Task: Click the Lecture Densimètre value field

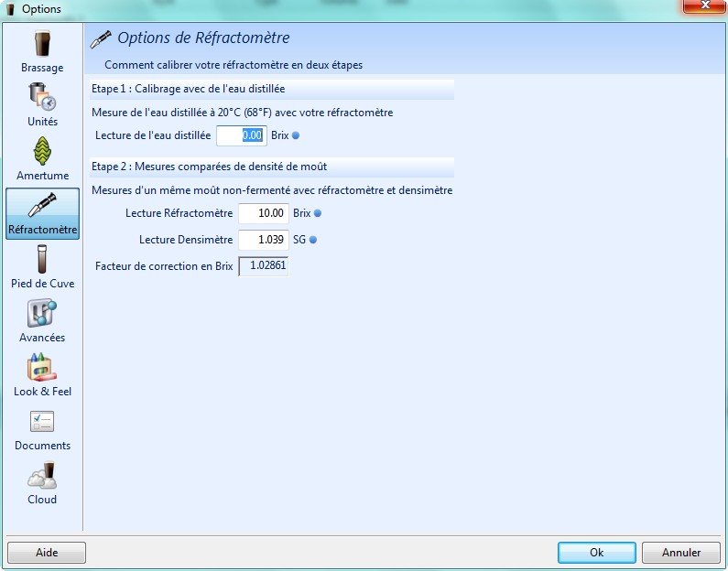Action: [263, 240]
